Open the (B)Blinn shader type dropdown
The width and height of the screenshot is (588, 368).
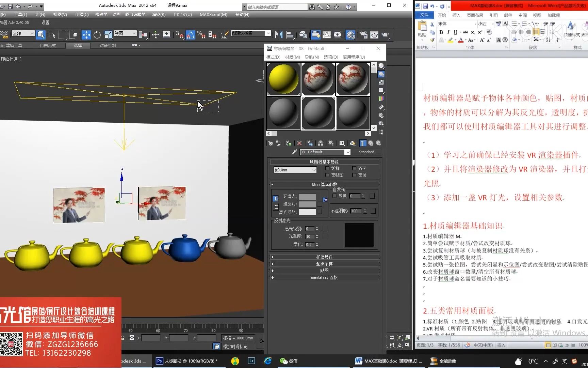point(295,170)
